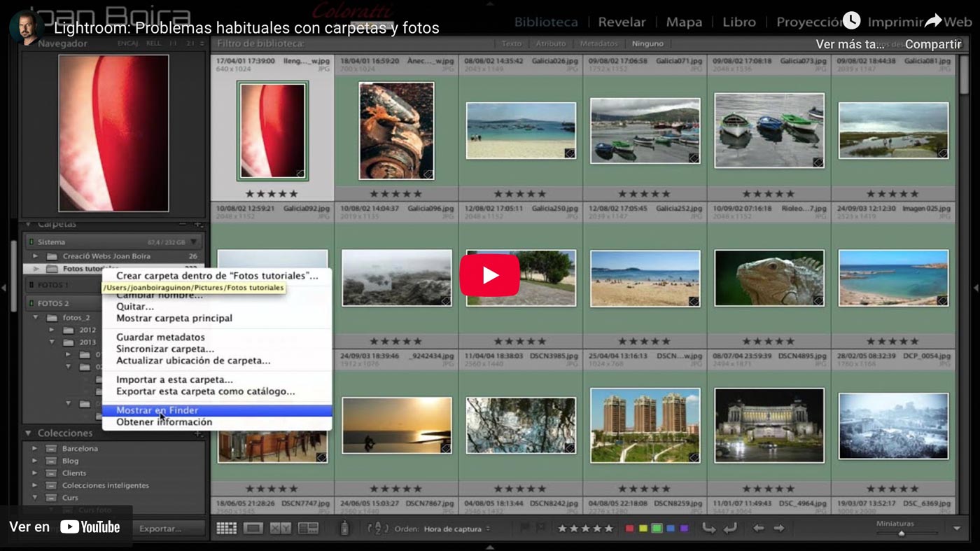
Task: Select the spray Painter tool
Action: [x=344, y=529]
